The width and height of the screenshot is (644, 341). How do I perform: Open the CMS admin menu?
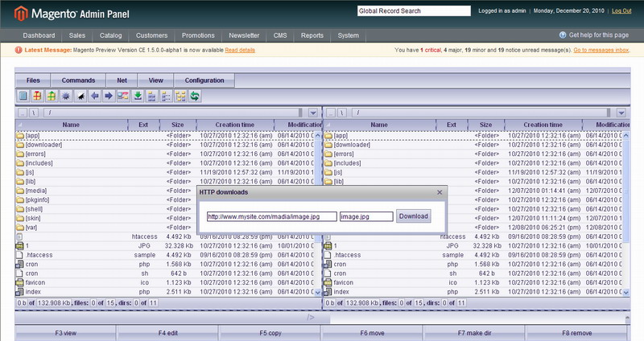(280, 35)
